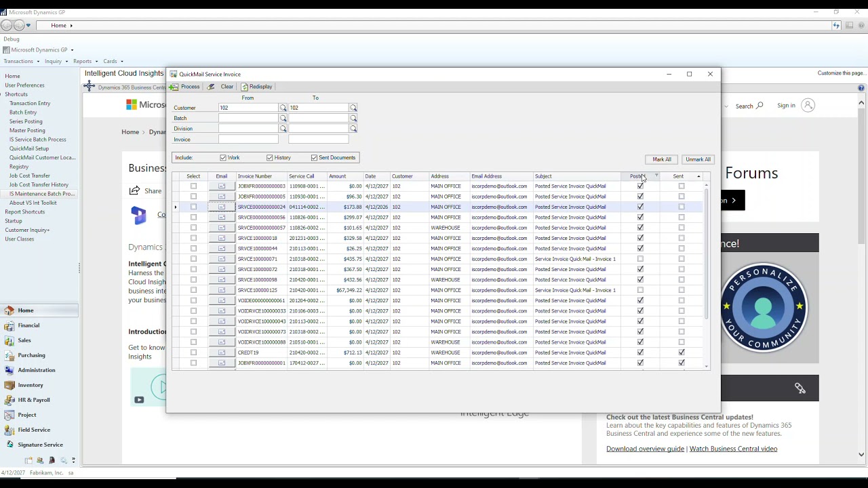This screenshot has width=868, height=488.
Task: Open the Posted column filter arrow
Action: (656, 176)
